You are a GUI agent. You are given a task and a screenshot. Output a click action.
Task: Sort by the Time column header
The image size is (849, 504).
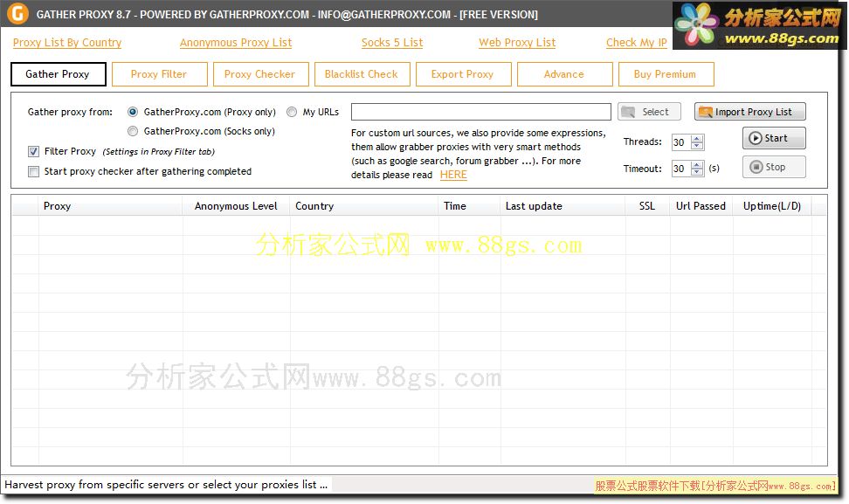(x=469, y=206)
